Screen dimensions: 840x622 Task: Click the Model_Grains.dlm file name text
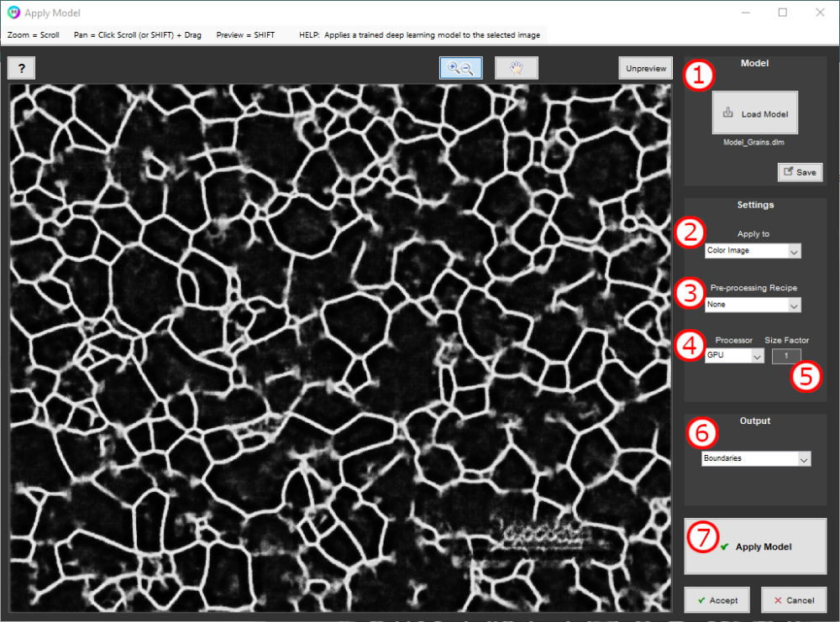tap(753, 143)
